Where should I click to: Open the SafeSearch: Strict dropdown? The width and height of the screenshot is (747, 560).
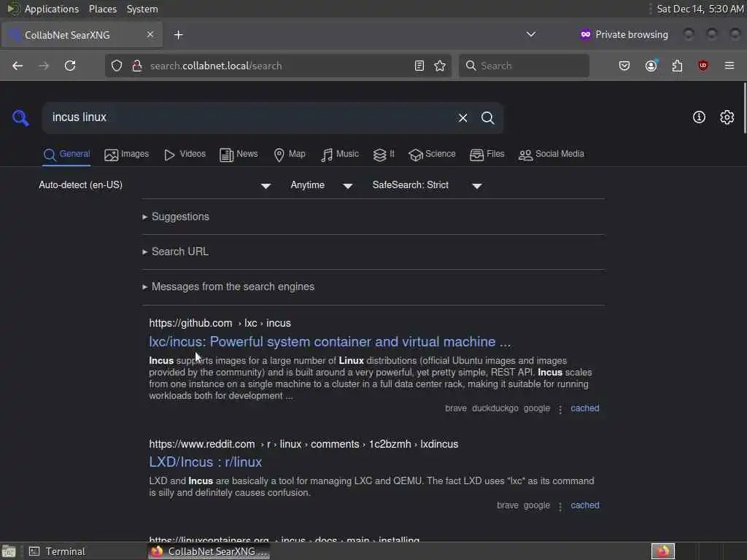427,185
